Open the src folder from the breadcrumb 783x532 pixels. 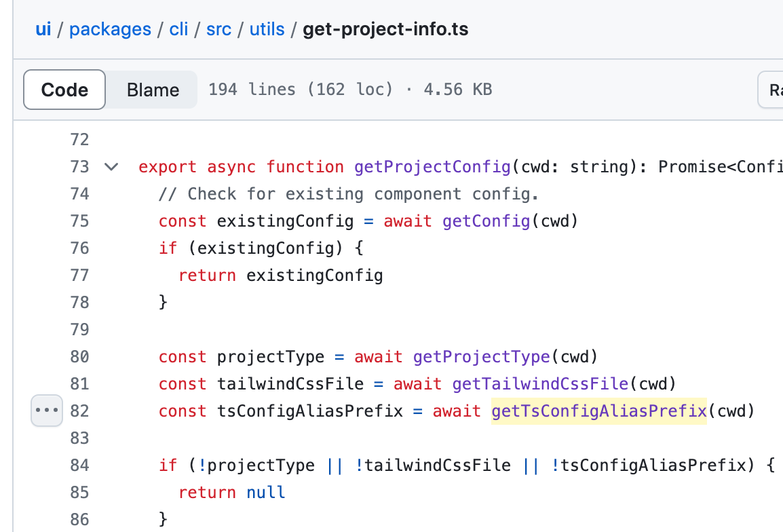(x=218, y=28)
